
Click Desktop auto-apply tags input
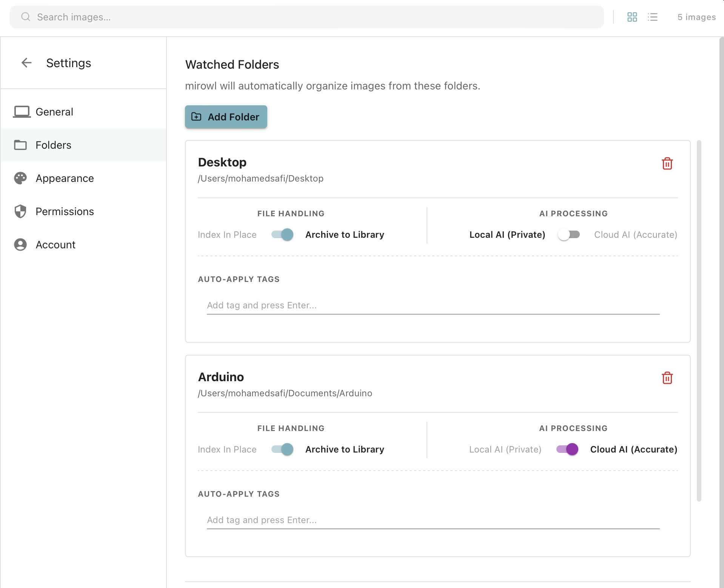point(433,305)
